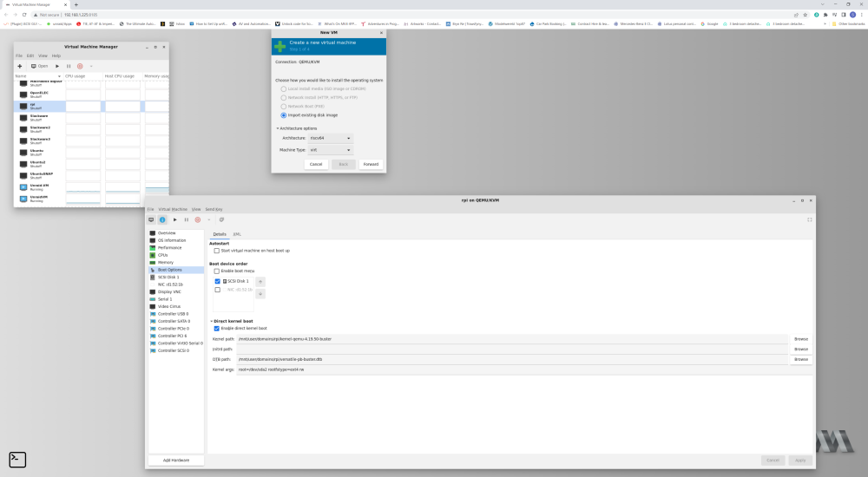Click the play icon in Virtual Machine Manager toolbar

point(57,66)
